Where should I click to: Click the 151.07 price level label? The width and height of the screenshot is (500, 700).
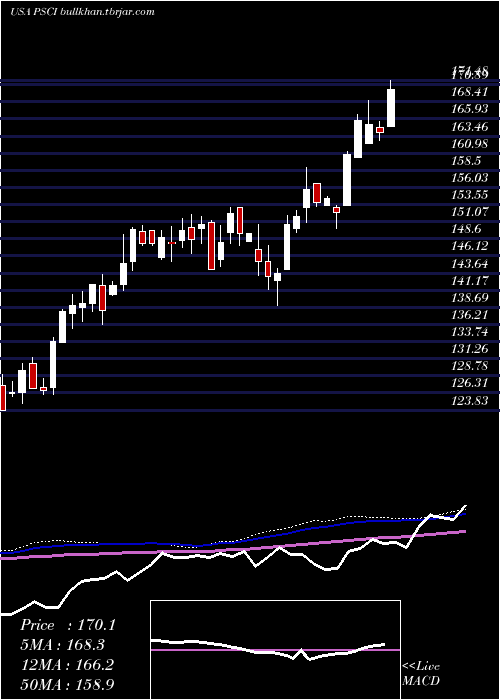pos(470,212)
